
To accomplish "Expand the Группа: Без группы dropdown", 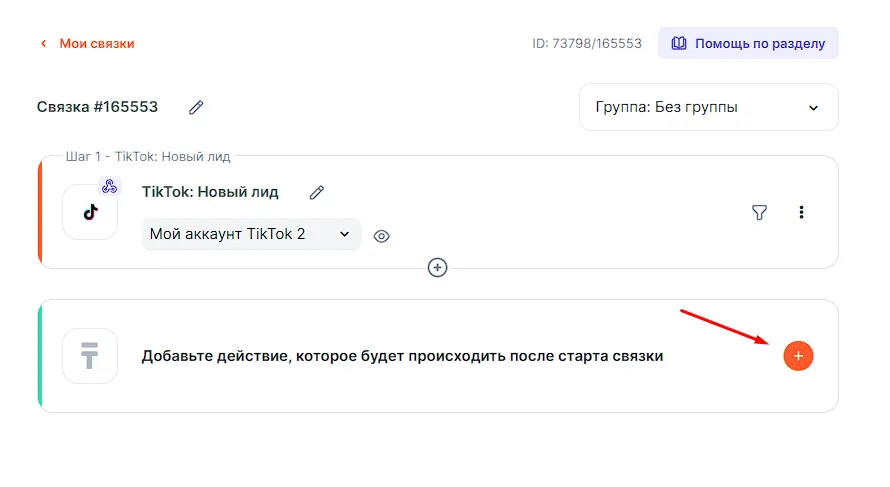I will [708, 107].
